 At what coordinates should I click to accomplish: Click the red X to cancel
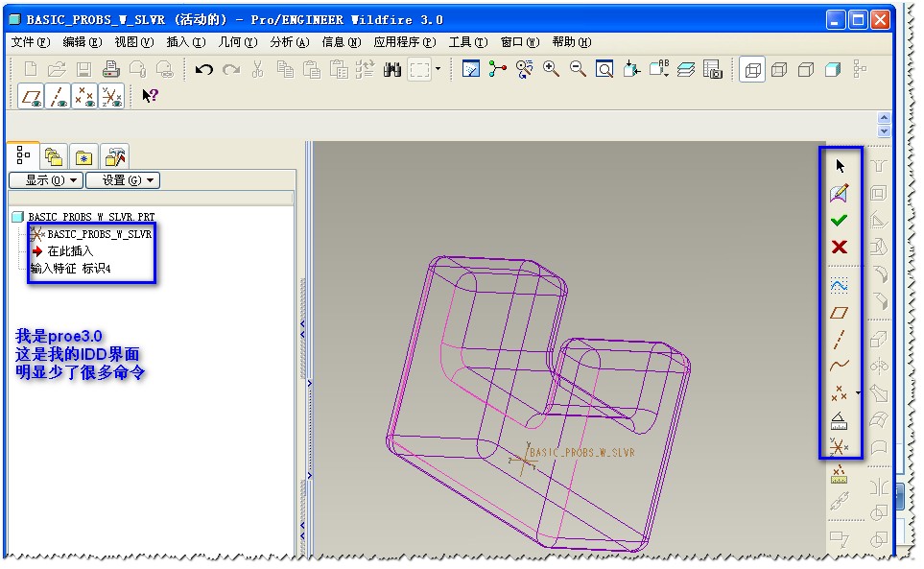pyautogui.click(x=840, y=247)
